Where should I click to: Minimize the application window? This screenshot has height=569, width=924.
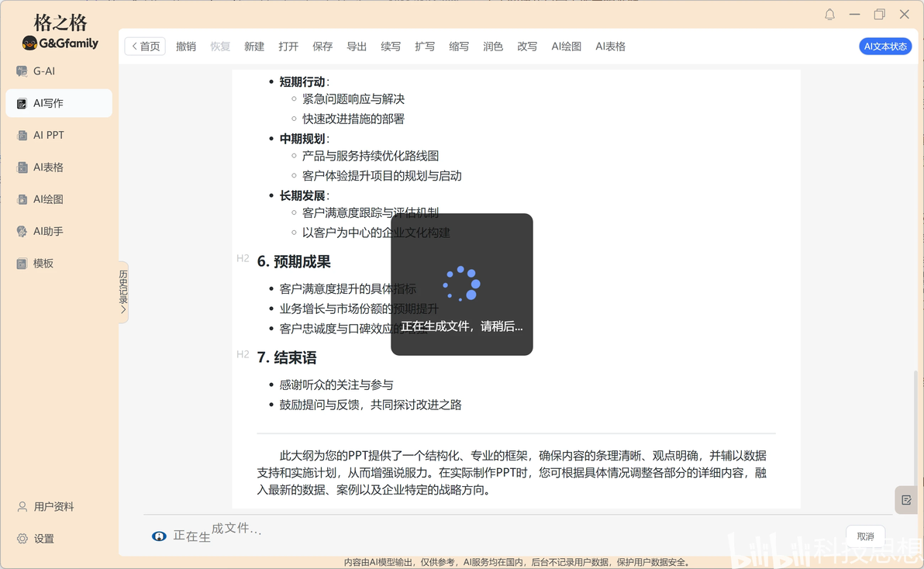(x=854, y=15)
